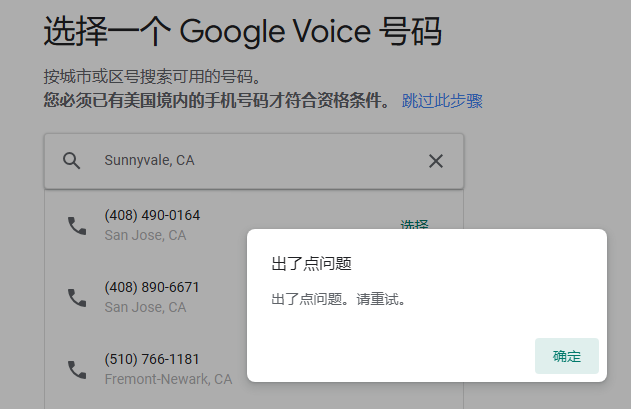Click the message 出了点问题。请重试。

[339, 299]
